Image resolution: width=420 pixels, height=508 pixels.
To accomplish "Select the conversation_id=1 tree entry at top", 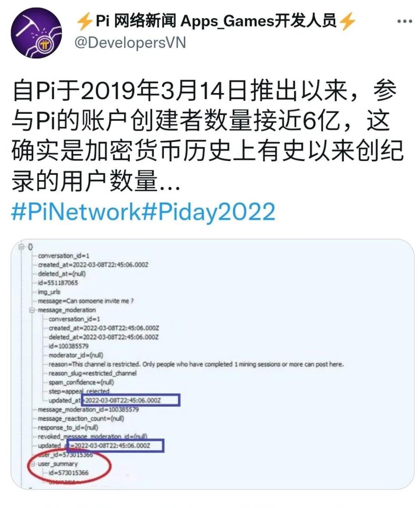I will [x=64, y=256].
